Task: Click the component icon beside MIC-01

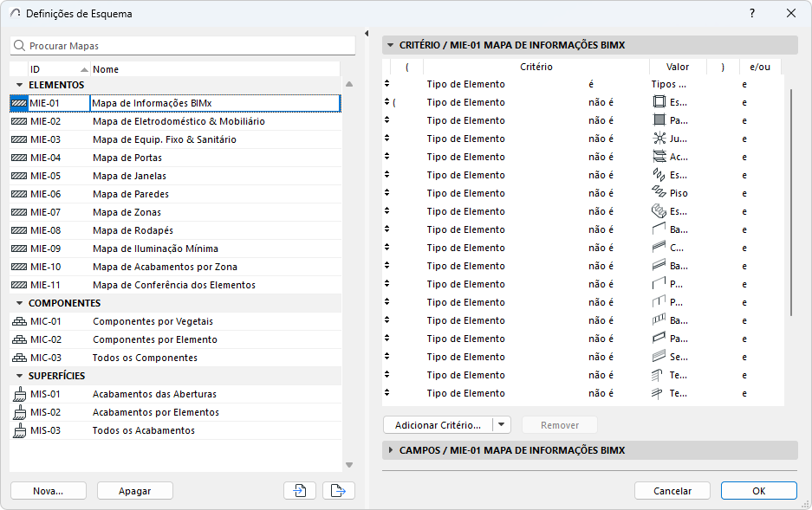Action: 19,321
